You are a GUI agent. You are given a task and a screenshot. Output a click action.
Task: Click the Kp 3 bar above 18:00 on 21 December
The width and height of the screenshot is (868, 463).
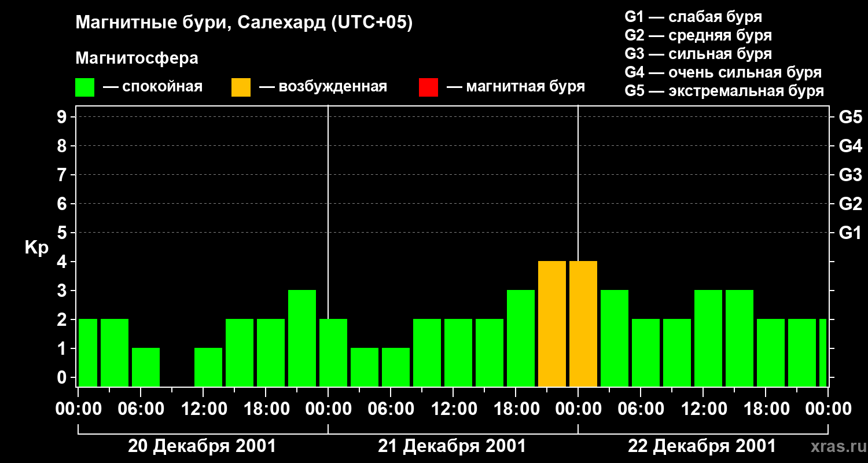tap(521, 339)
